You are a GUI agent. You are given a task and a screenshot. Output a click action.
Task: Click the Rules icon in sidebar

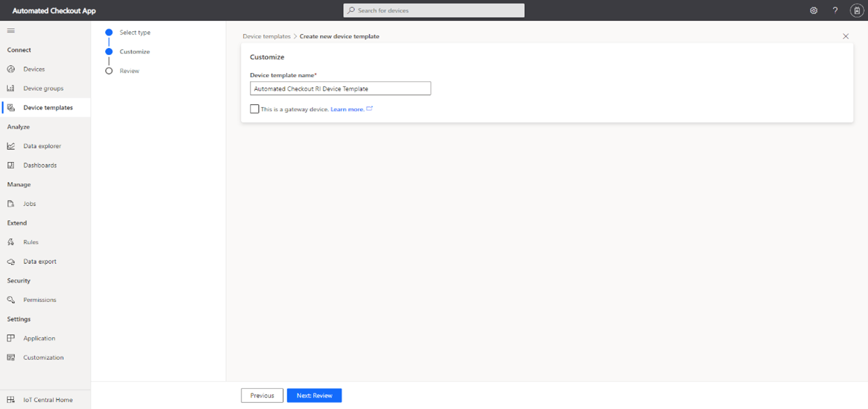10,242
